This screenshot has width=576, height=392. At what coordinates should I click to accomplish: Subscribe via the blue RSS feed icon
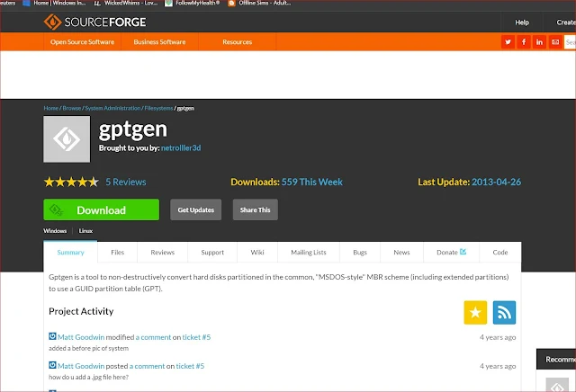click(504, 313)
